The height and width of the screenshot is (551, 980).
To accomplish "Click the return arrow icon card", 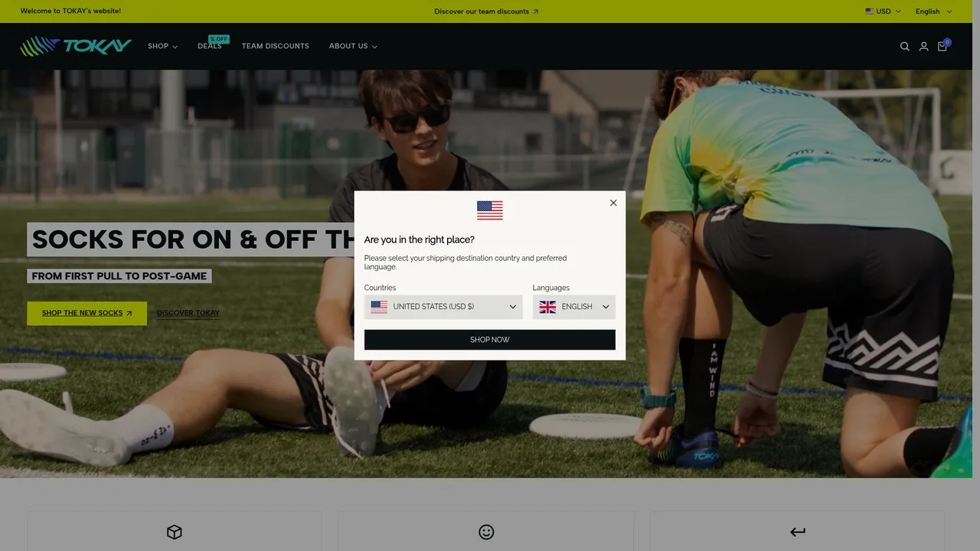I will pyautogui.click(x=798, y=531).
